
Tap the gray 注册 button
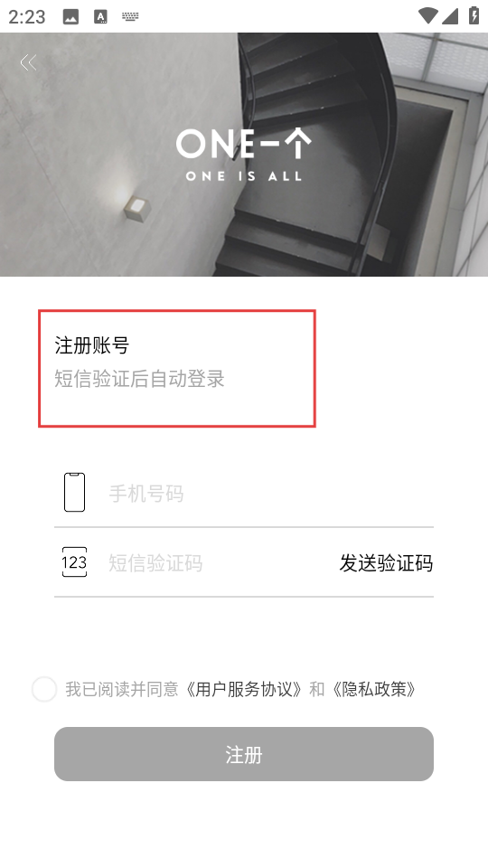[x=244, y=754]
